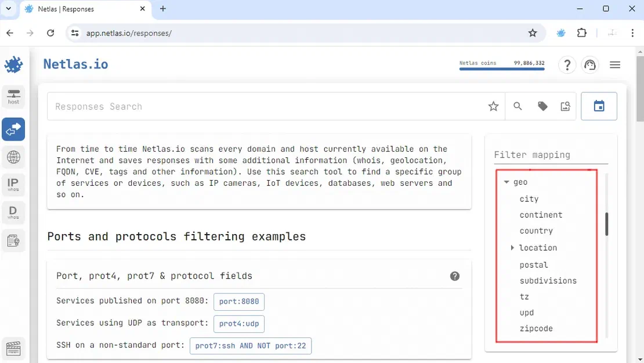The image size is (644, 363).
Task: Collapse the geo node in Filter mapping
Action: tap(506, 181)
